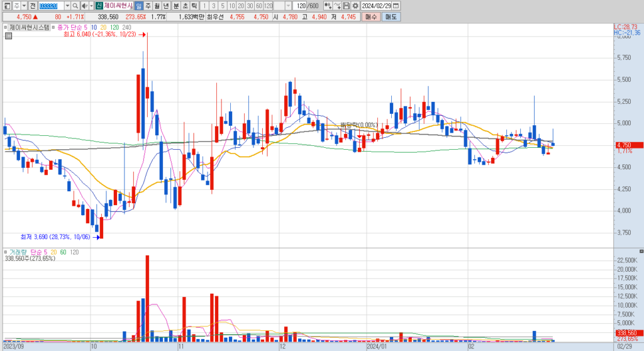Image resolution: width=644 pixels, height=351 pixels.
Task: Click the green 신 badge icon
Action: point(99,6)
